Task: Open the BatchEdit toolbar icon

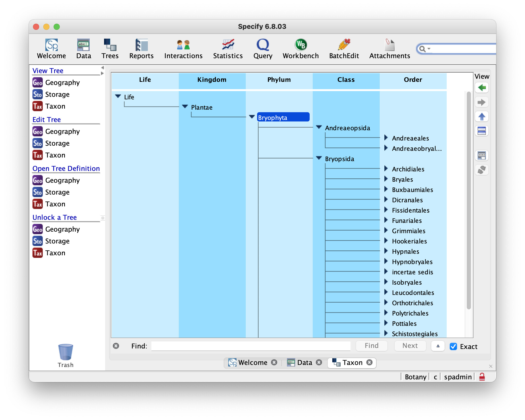Action: pyautogui.click(x=344, y=49)
